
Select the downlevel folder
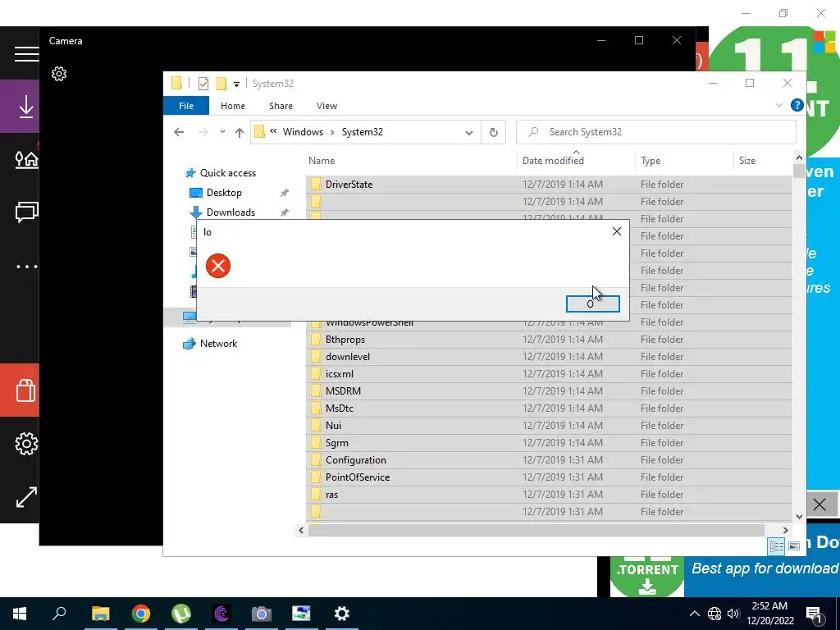[549, 357]
